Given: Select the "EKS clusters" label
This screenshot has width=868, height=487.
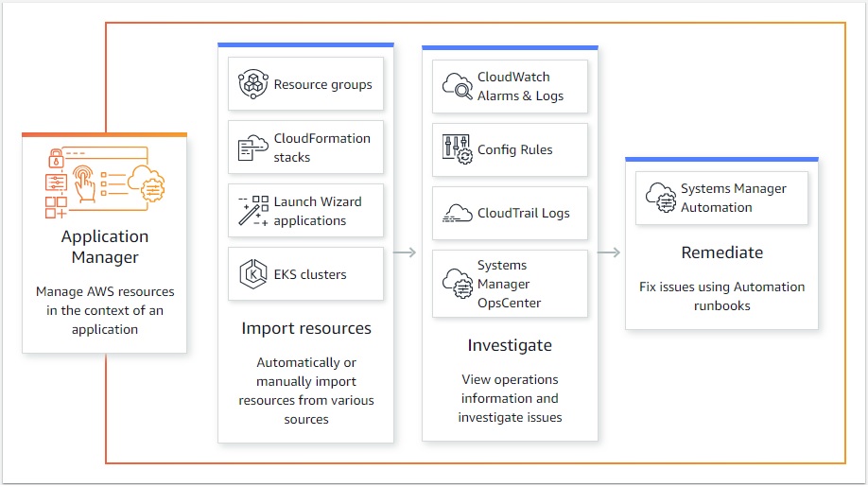Looking at the screenshot, I should (x=310, y=274).
